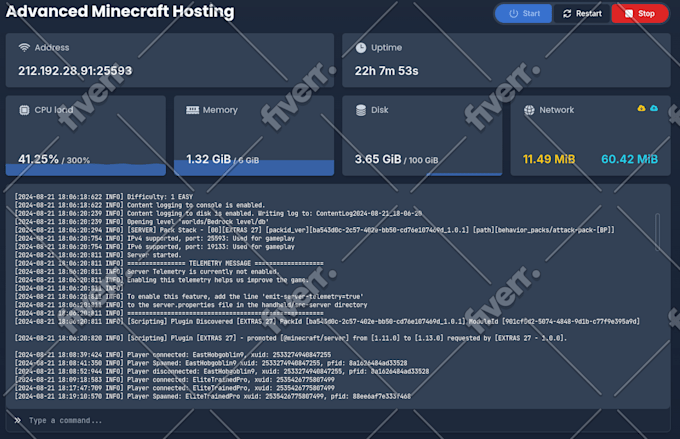Click CPU load value 41.25%
This screenshot has height=439, width=680.
pos(38,159)
